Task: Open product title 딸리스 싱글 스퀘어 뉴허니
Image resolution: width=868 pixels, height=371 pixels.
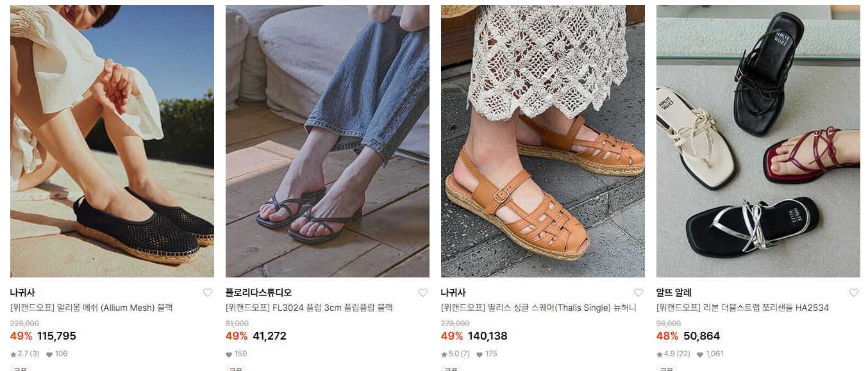Action: (x=538, y=308)
